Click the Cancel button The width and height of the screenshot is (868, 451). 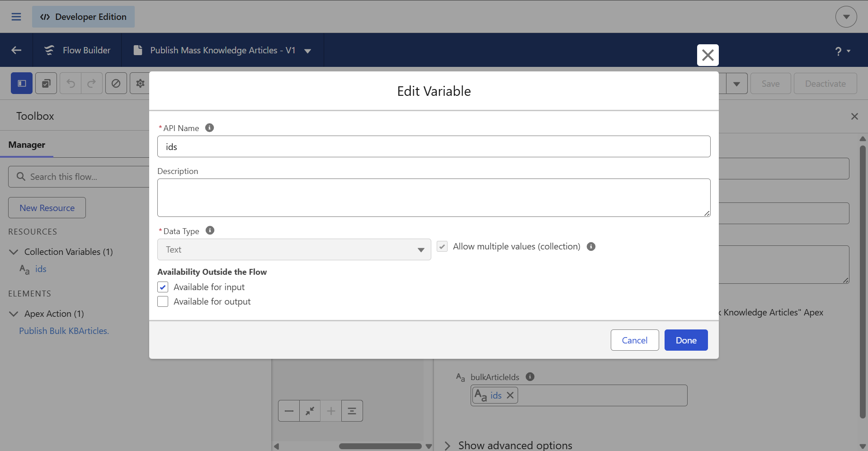coord(635,340)
